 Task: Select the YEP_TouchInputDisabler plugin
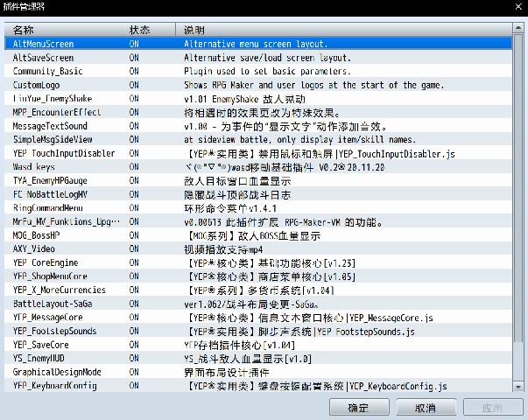click(258, 153)
